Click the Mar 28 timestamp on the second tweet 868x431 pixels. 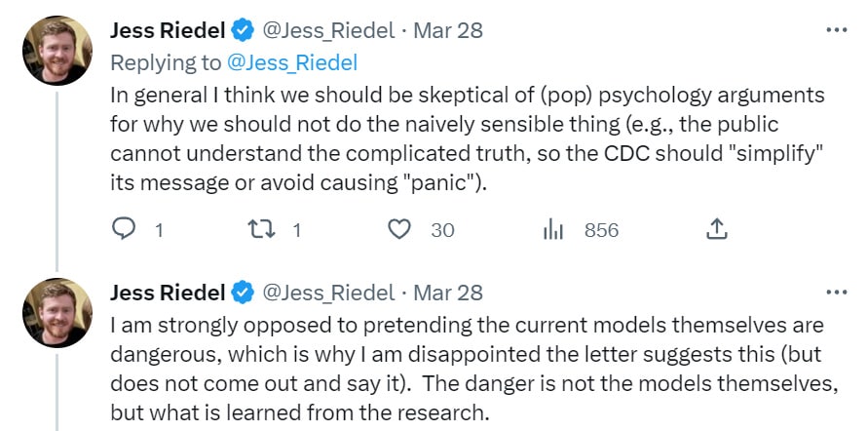coord(448,293)
